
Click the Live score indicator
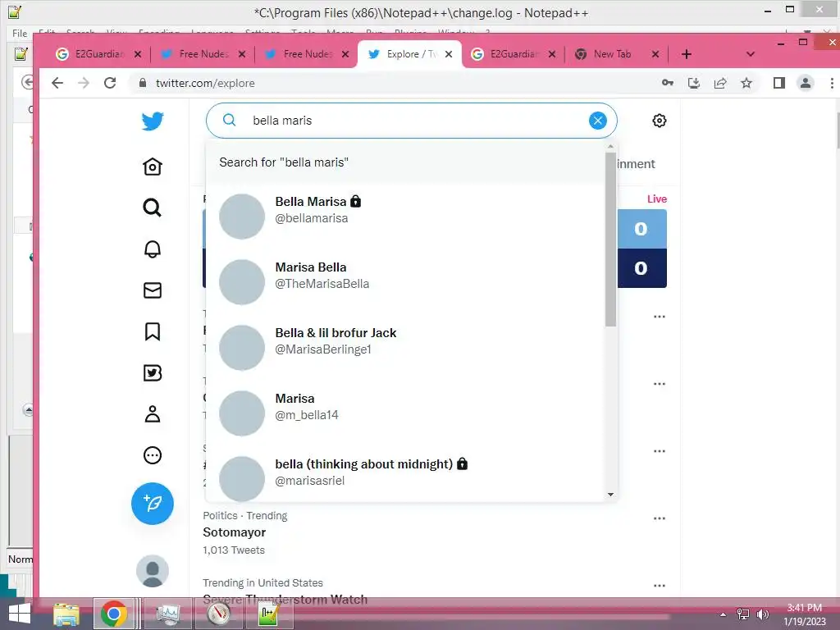[657, 199]
